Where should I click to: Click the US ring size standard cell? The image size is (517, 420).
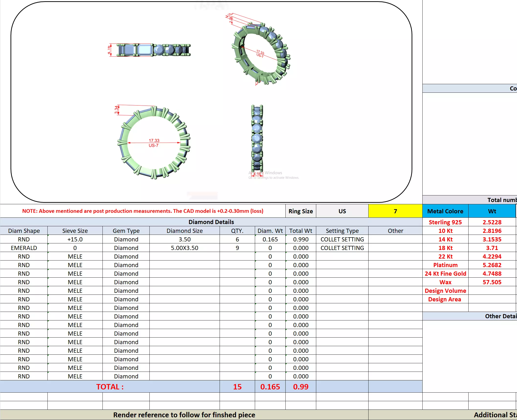pos(342,211)
